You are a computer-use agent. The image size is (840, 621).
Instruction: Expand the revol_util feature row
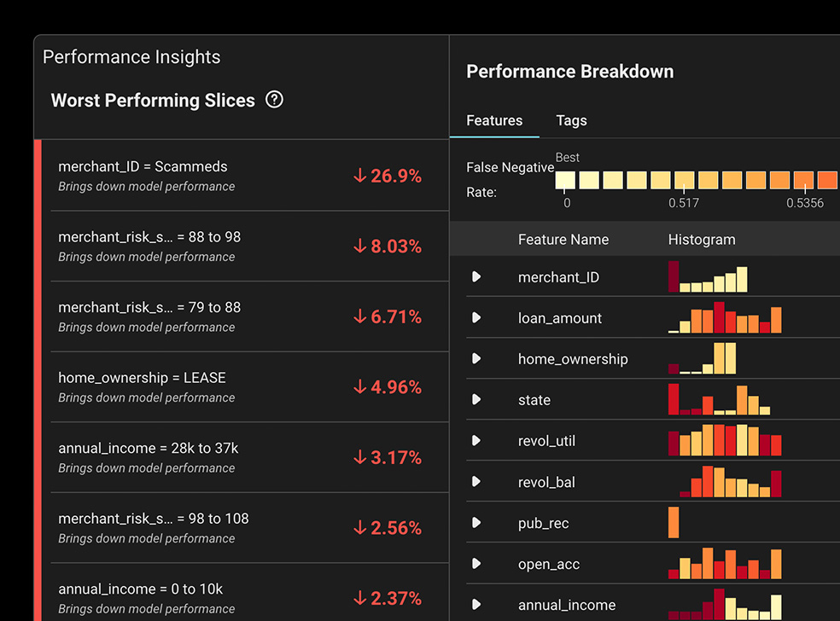pyautogui.click(x=476, y=441)
